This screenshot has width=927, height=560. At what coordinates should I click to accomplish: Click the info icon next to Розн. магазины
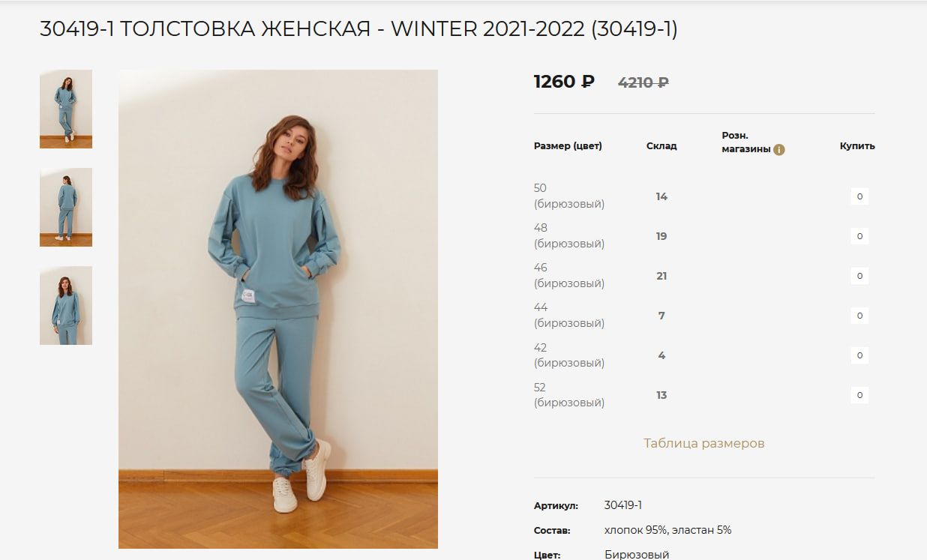tap(779, 150)
